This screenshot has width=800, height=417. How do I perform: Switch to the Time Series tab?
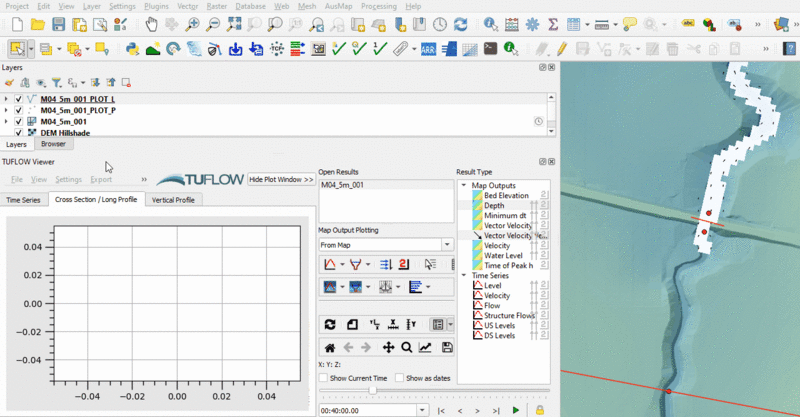tap(24, 200)
